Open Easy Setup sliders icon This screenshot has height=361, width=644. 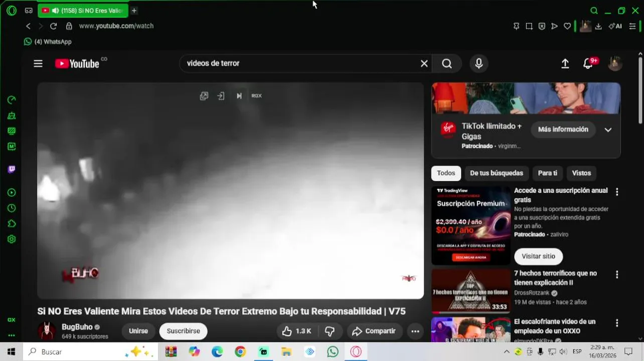(x=632, y=26)
